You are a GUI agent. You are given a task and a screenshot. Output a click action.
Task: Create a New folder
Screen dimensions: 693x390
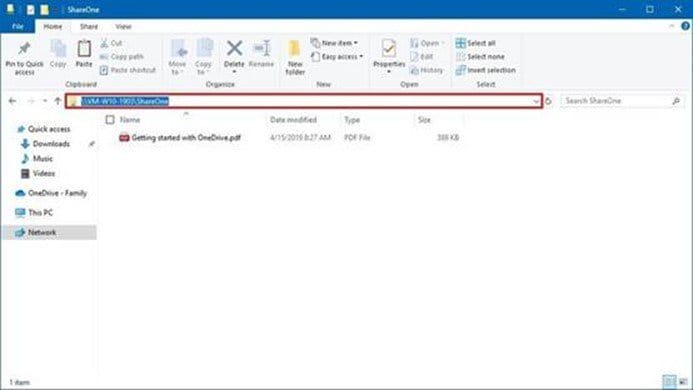(295, 57)
